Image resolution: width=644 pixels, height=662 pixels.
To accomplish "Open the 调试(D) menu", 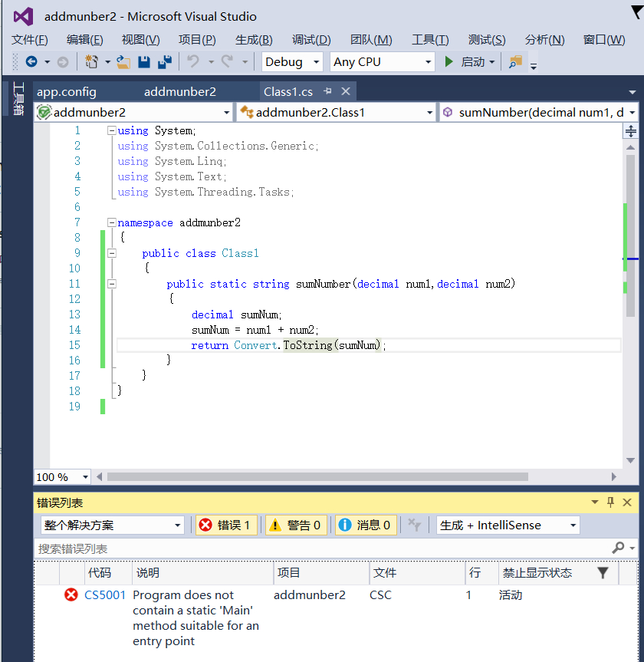I will [311, 40].
